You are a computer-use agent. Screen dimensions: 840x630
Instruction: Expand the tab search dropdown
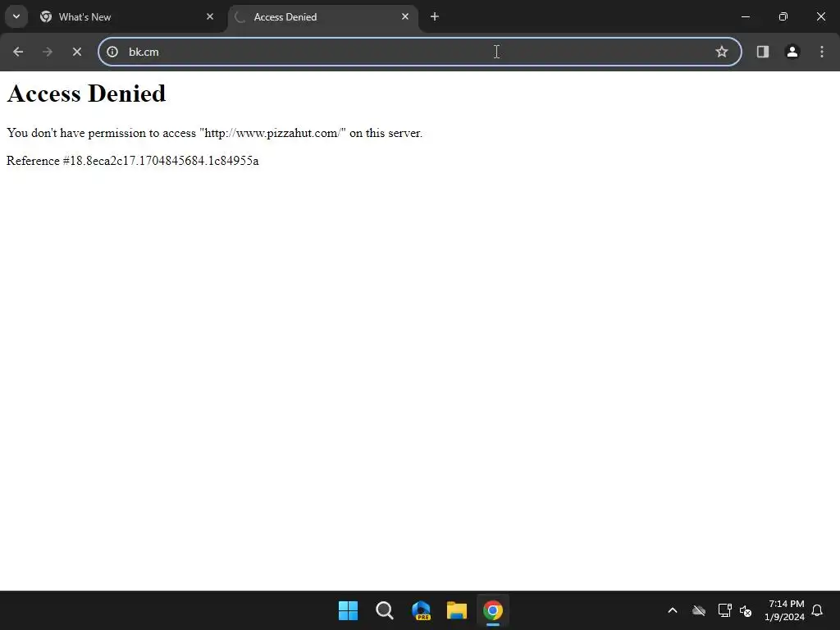16,16
